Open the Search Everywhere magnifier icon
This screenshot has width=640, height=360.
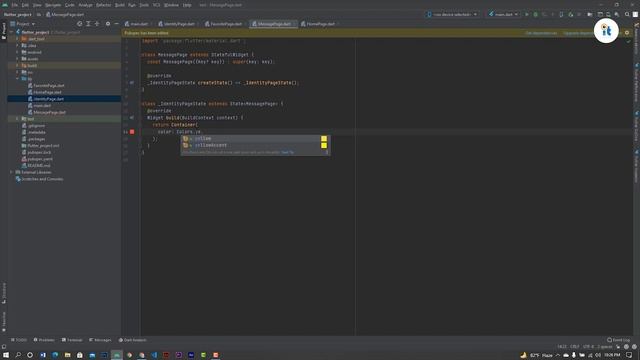(x=627, y=14)
